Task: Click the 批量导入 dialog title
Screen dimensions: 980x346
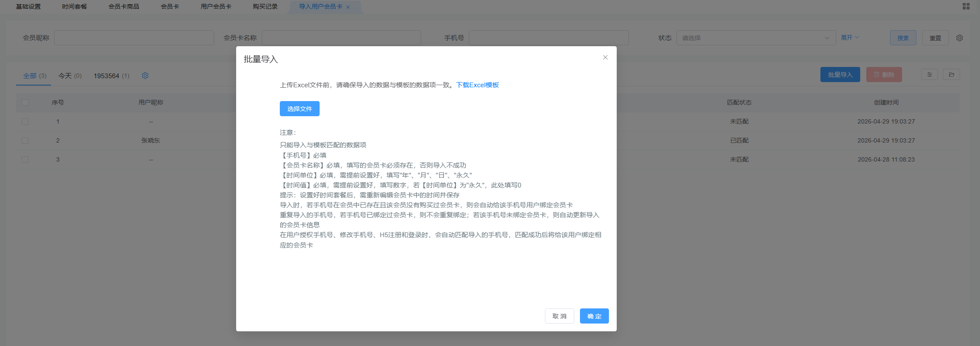Action: coord(261,59)
